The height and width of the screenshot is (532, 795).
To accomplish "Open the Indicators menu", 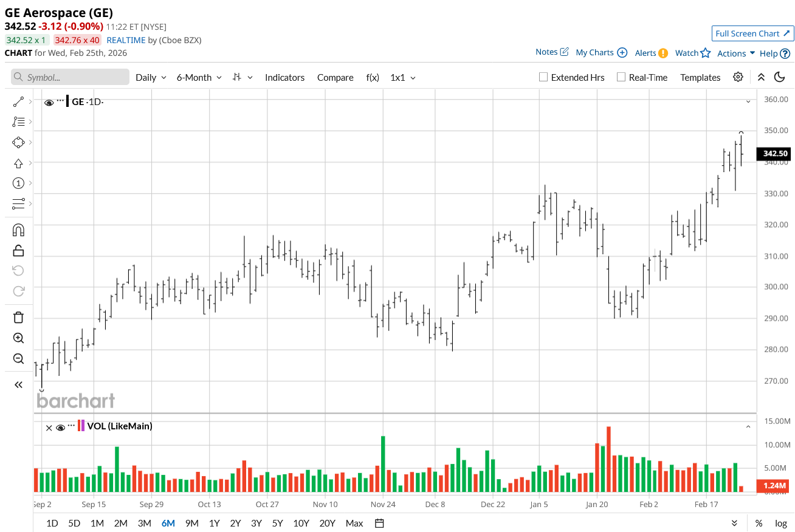I will click(x=284, y=77).
